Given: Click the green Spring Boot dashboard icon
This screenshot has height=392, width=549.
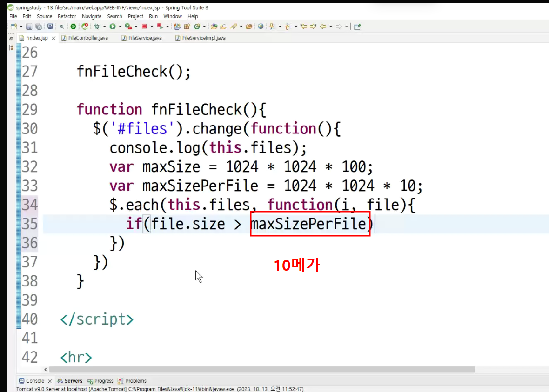Looking at the screenshot, I should [73, 26].
